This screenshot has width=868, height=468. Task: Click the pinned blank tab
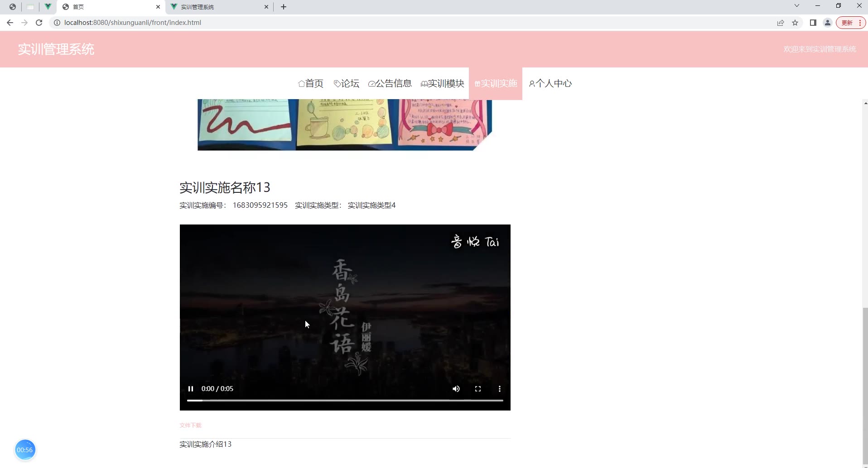click(30, 7)
